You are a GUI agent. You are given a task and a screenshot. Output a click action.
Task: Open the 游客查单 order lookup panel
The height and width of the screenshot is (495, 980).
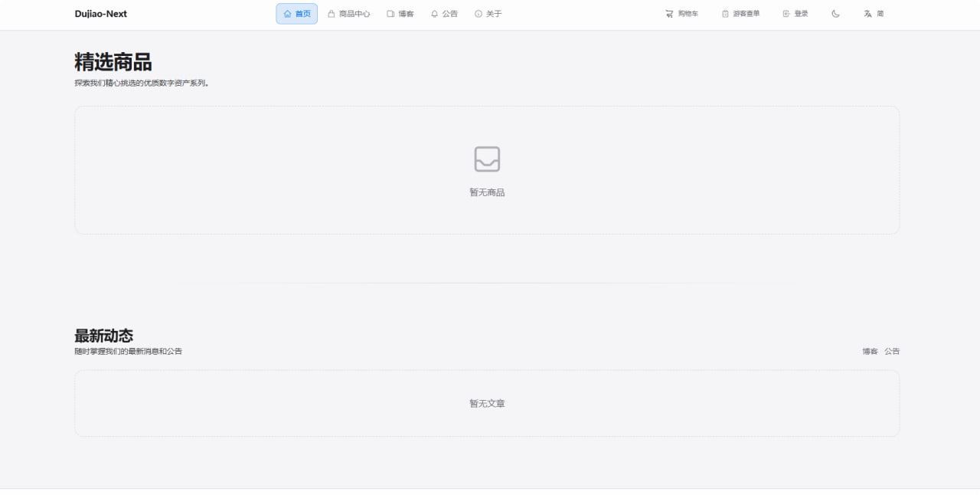(740, 13)
